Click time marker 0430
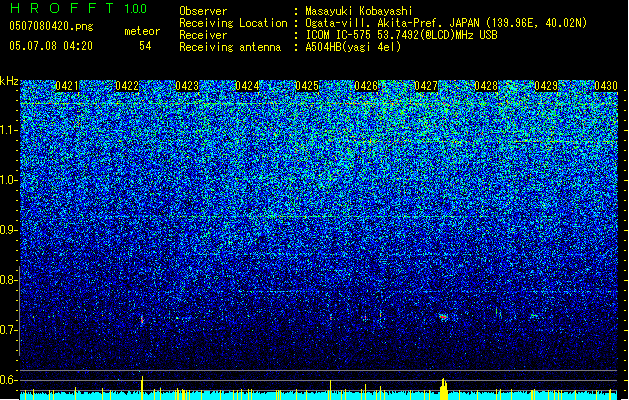The width and height of the screenshot is (629, 400). coord(606,86)
